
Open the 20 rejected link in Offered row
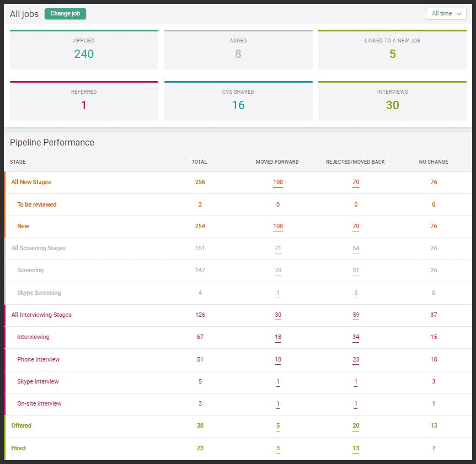[356, 426]
